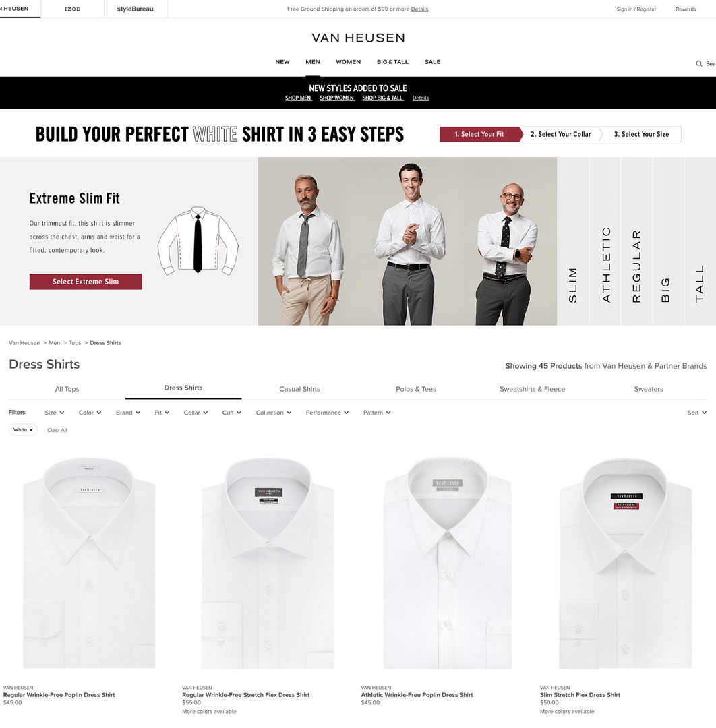
Task: Open the Tops breadcrumb link
Action: tap(75, 343)
